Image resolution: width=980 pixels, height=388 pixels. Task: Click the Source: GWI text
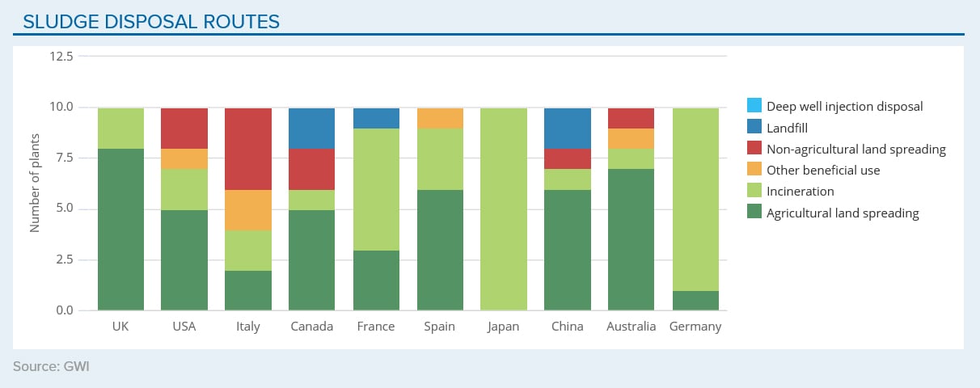(x=51, y=367)
